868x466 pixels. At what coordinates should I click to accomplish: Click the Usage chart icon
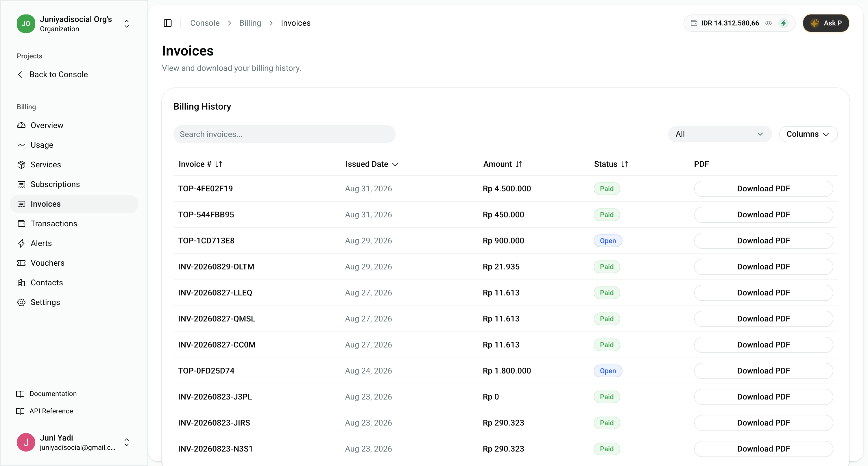22,145
